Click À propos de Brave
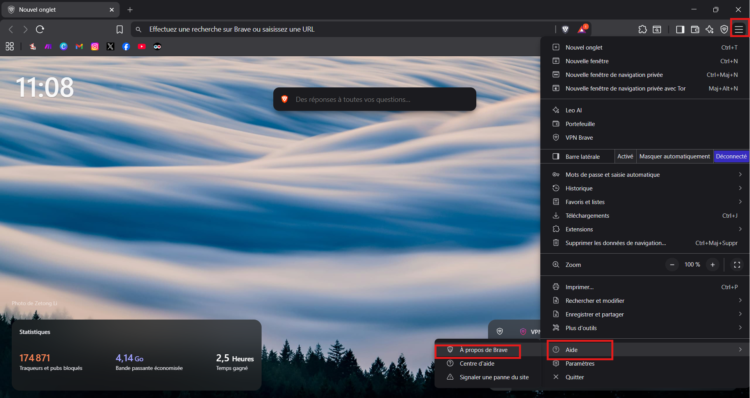The image size is (750, 398). [488, 350]
